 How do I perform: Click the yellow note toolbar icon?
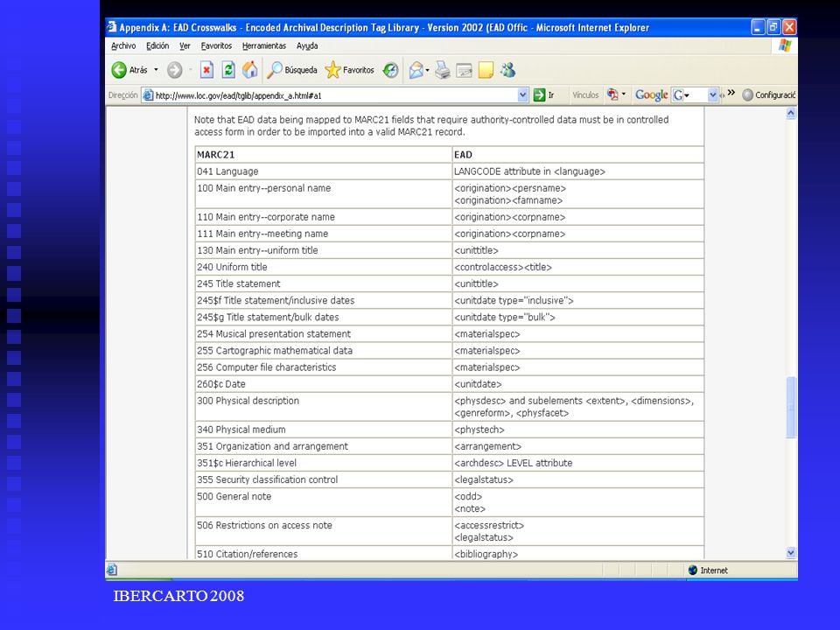486,70
